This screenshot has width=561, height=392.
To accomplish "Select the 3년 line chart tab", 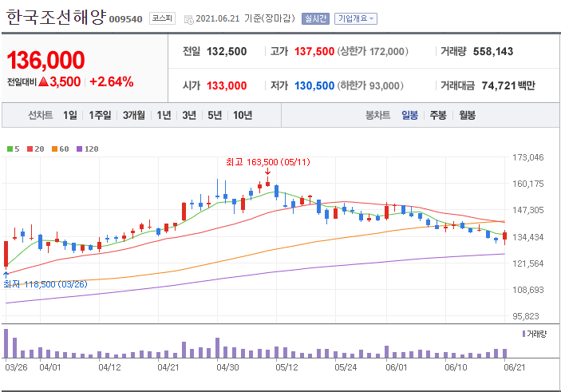I will 189,115.
